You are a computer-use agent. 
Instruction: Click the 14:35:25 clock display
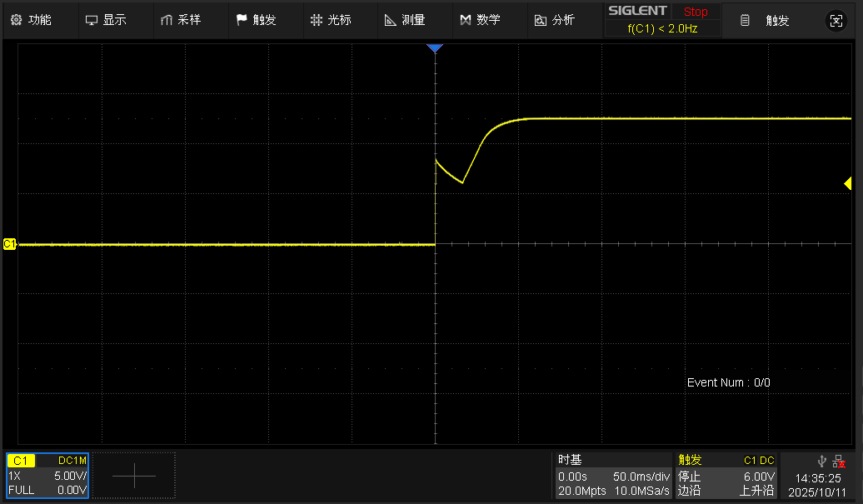(818, 478)
